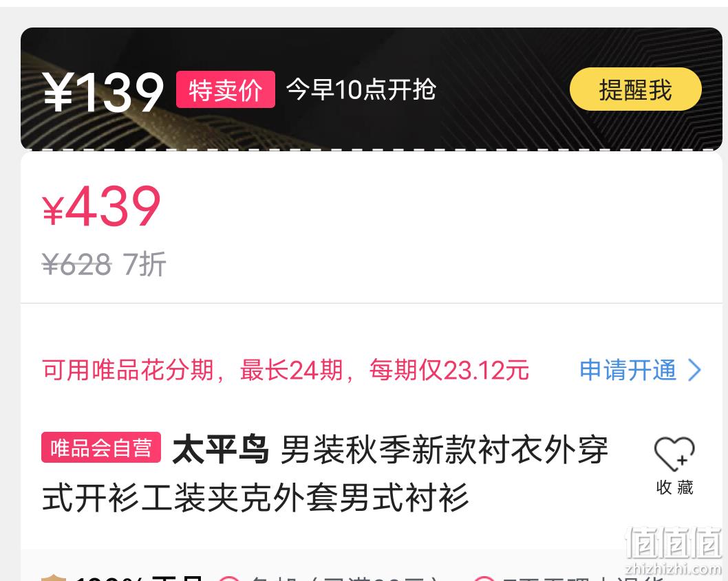
Task: Open the 申请开通 link
Action: pyautogui.click(x=628, y=371)
